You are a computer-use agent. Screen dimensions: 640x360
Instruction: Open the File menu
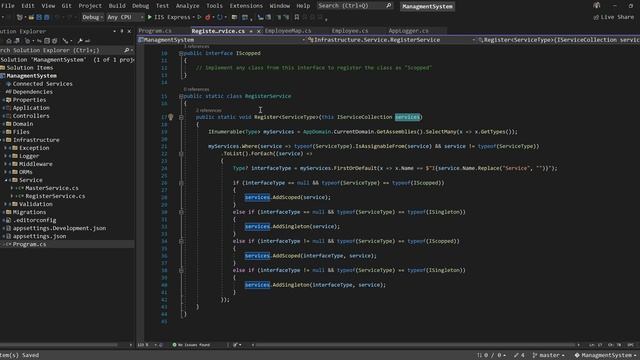[x=8, y=6]
